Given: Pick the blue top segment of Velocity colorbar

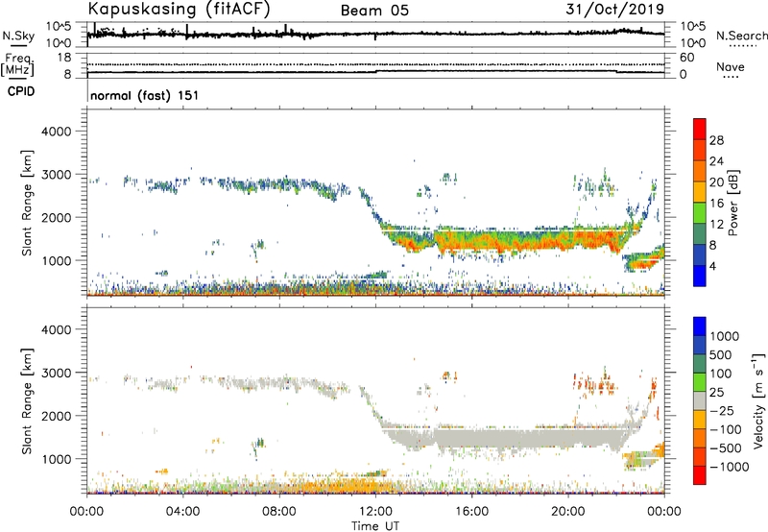Looking at the screenshot, I should point(700,326).
